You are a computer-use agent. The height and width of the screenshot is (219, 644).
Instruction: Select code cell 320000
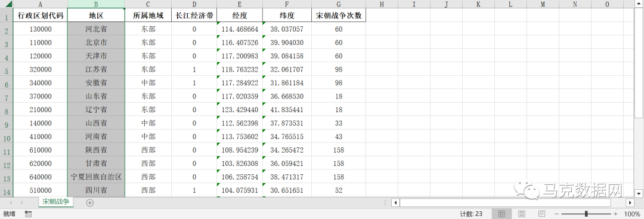(41, 69)
